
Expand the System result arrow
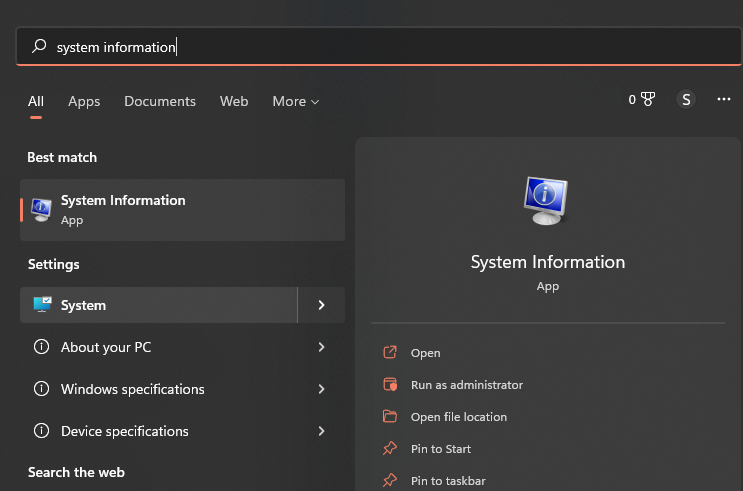[x=321, y=305]
